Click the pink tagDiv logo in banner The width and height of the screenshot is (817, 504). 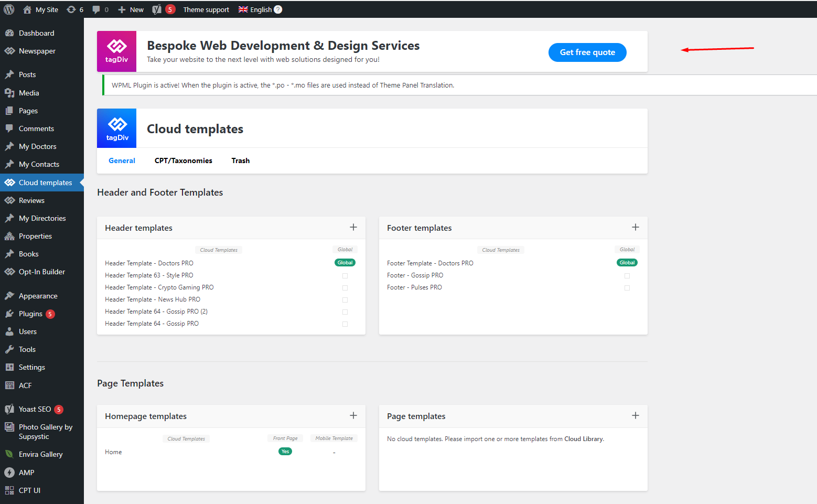pyautogui.click(x=116, y=51)
